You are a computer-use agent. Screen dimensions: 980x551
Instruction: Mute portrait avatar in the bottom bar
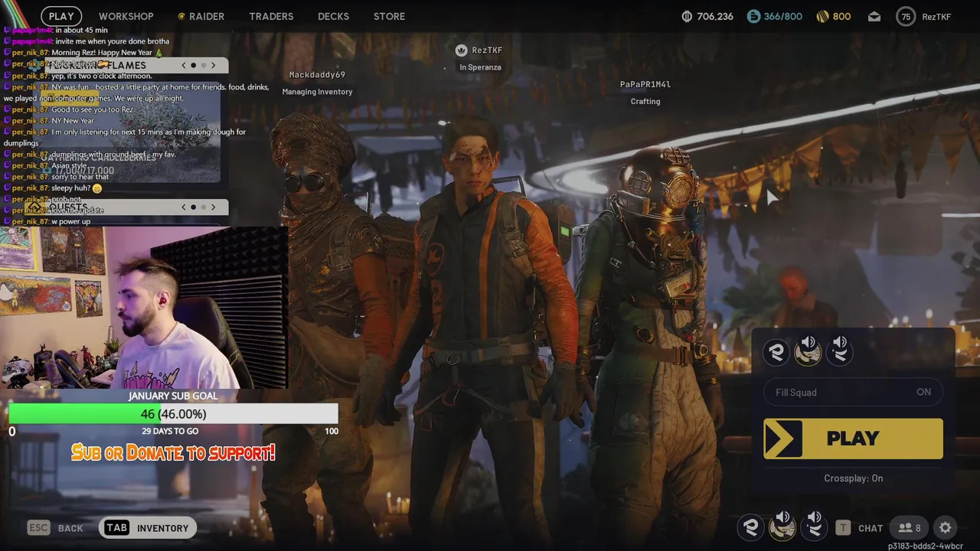tap(782, 527)
